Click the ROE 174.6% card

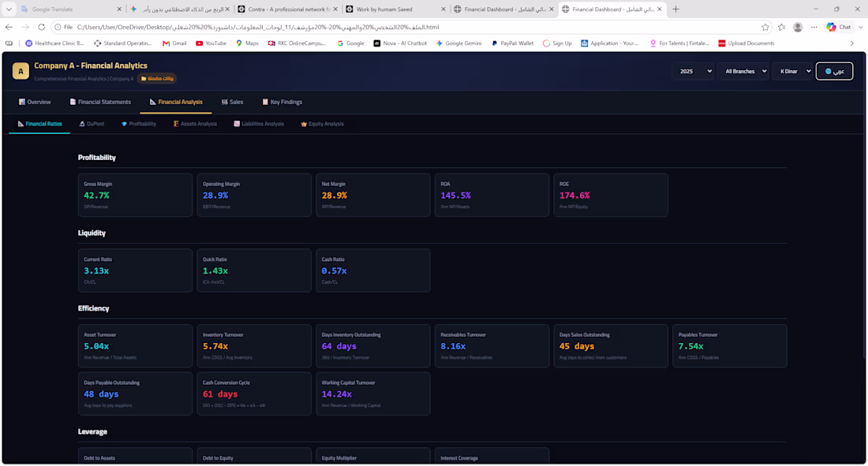(x=611, y=195)
